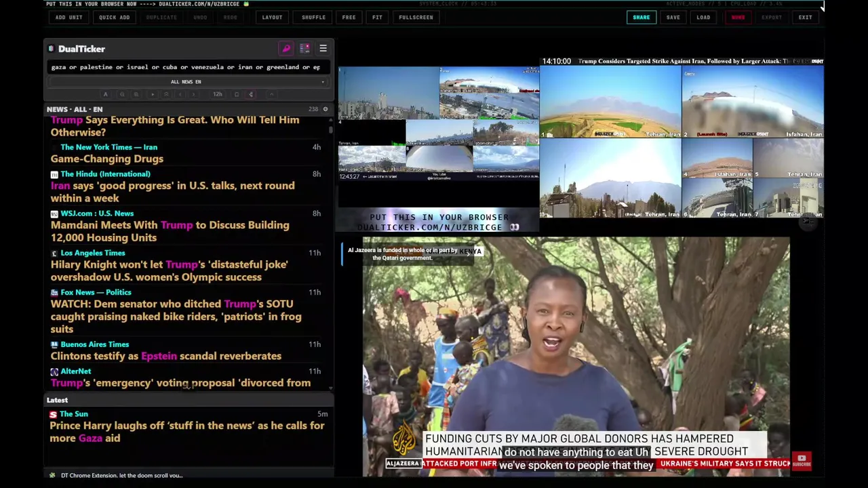Image resolution: width=868 pixels, height=488 pixels.
Task: Click the square icon next to 12h
Action: (x=237, y=94)
